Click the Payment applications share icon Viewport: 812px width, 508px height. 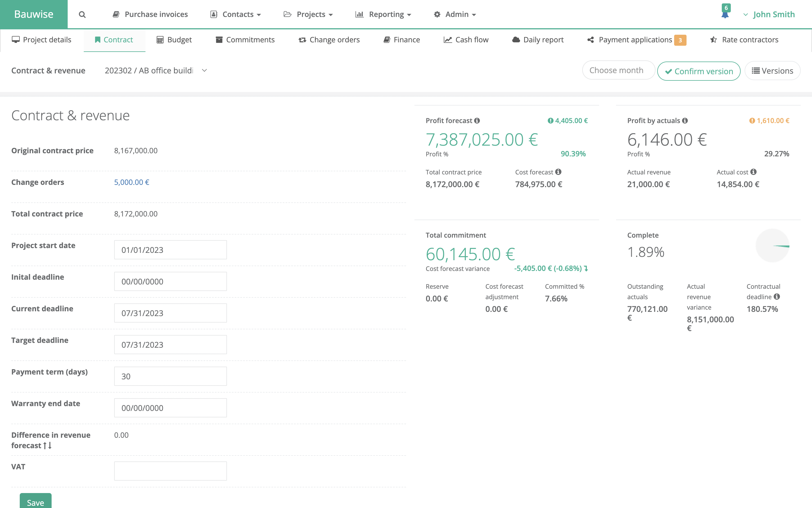[591, 40]
